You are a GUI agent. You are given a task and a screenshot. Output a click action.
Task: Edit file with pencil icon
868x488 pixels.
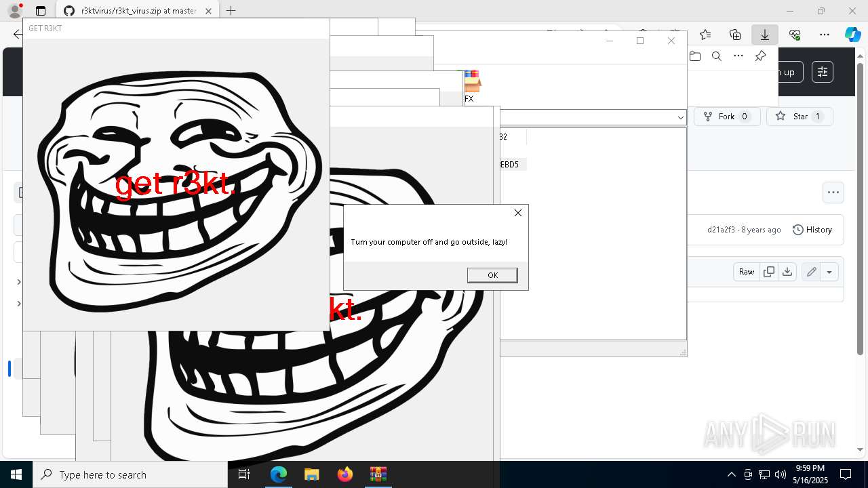pos(811,272)
